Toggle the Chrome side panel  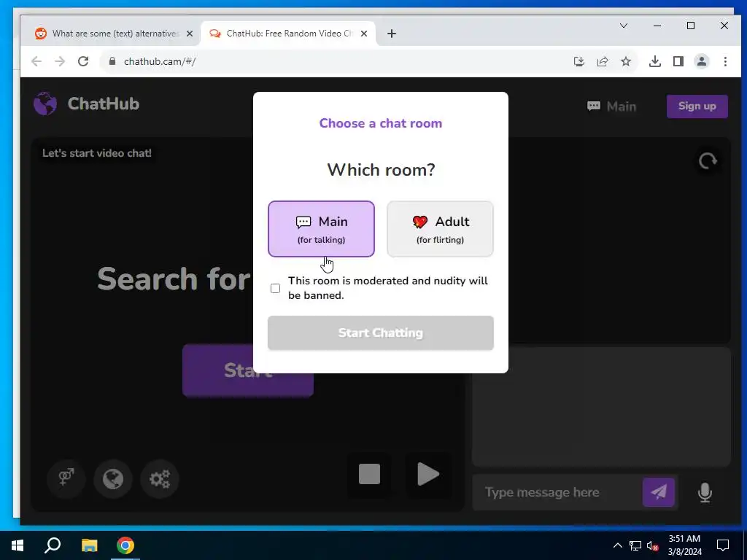pyautogui.click(x=678, y=61)
